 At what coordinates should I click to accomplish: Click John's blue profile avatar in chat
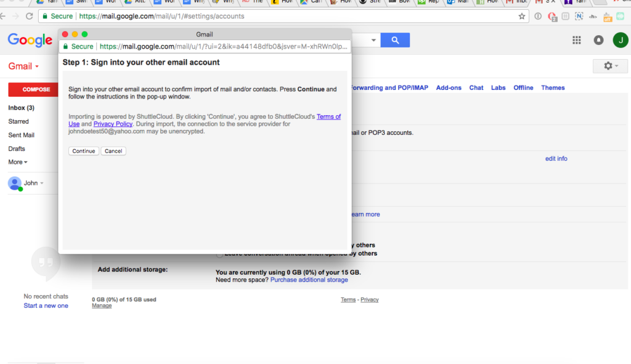click(x=15, y=183)
